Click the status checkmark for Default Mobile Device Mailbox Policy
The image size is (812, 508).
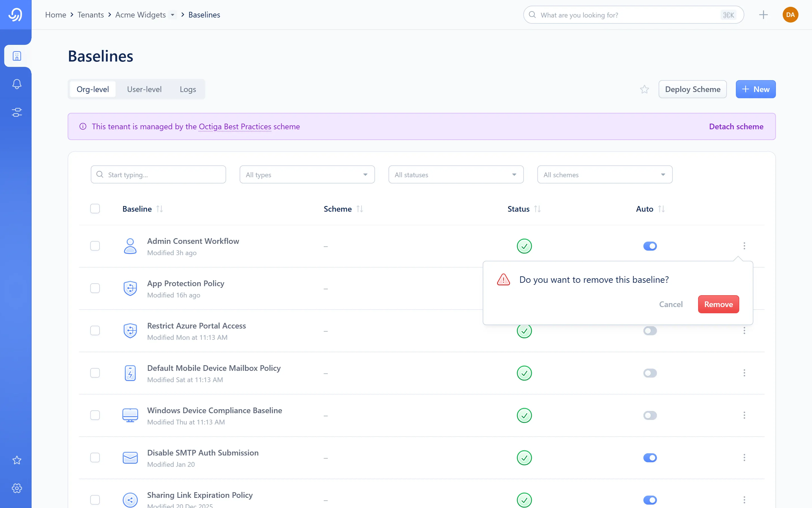click(x=524, y=373)
